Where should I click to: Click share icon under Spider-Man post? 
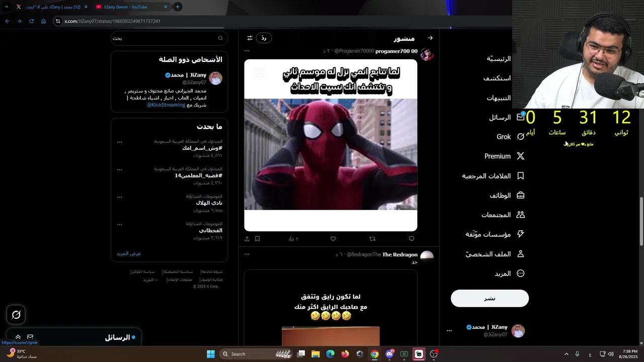(x=247, y=239)
